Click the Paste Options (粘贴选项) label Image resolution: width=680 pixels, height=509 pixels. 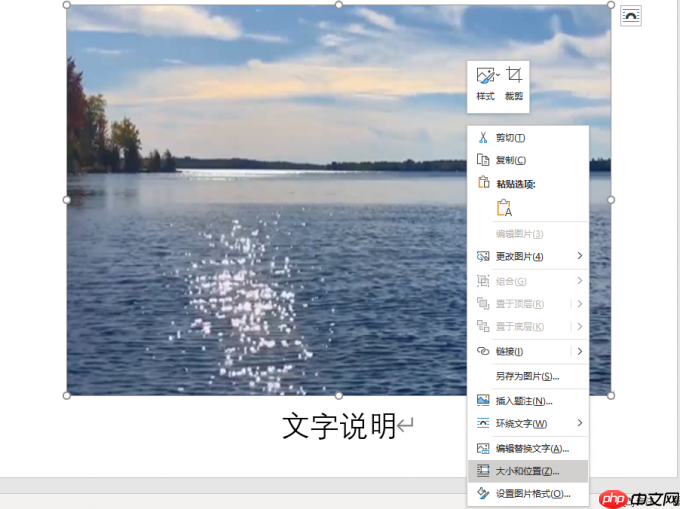pyautogui.click(x=516, y=184)
